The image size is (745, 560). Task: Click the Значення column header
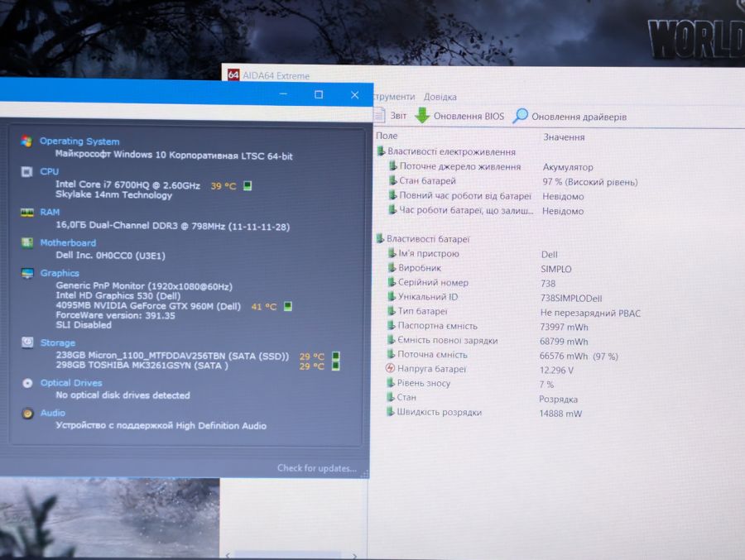tap(564, 137)
